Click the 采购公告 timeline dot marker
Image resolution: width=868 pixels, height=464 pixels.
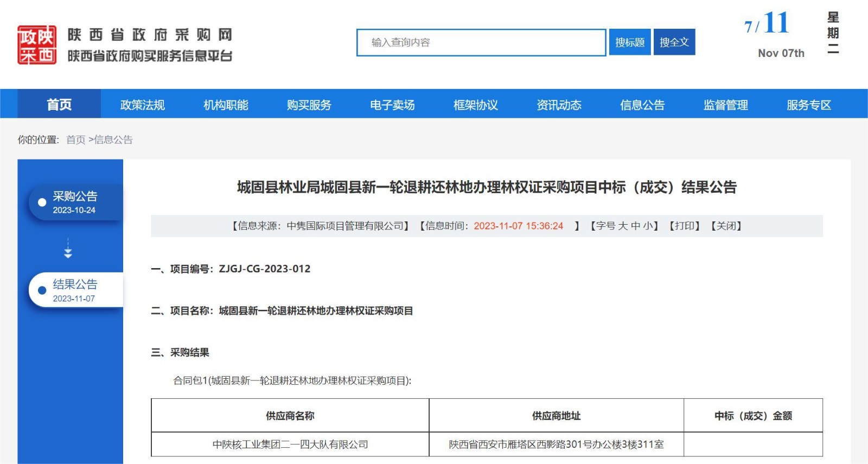coord(42,202)
